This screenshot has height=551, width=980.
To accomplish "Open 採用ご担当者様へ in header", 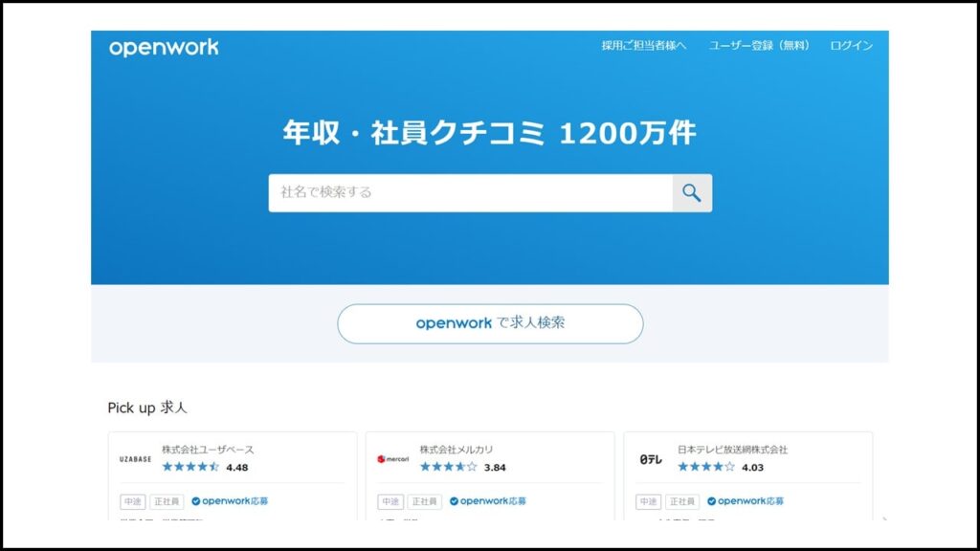I will click(644, 46).
